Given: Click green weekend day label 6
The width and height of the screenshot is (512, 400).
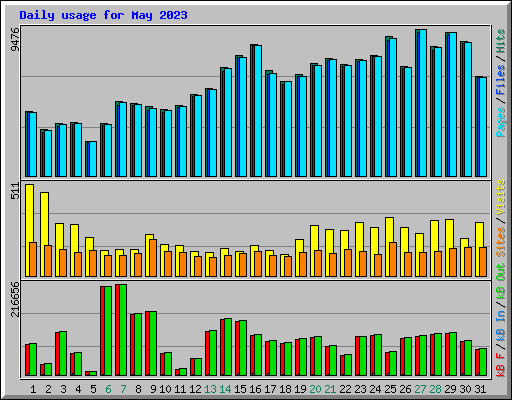Looking at the screenshot, I should pos(108,389).
